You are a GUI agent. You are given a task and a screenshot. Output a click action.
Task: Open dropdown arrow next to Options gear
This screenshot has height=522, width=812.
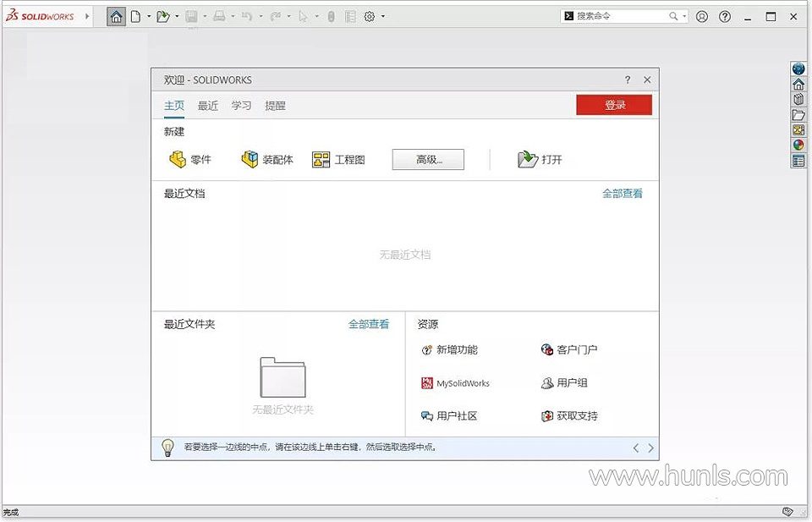click(x=382, y=17)
